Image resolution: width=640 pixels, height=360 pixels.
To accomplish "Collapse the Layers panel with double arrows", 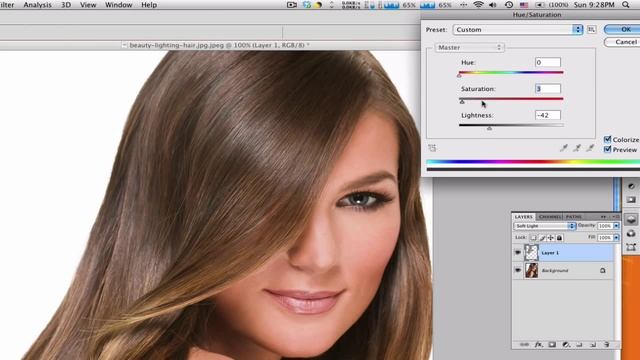I will point(603,216).
